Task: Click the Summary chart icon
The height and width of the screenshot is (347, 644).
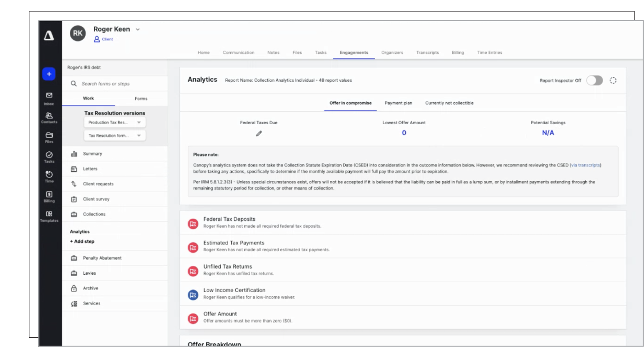Action: point(74,154)
